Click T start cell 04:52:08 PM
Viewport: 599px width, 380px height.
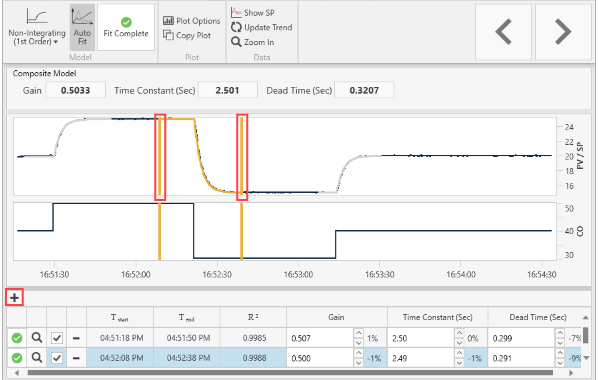tap(120, 358)
